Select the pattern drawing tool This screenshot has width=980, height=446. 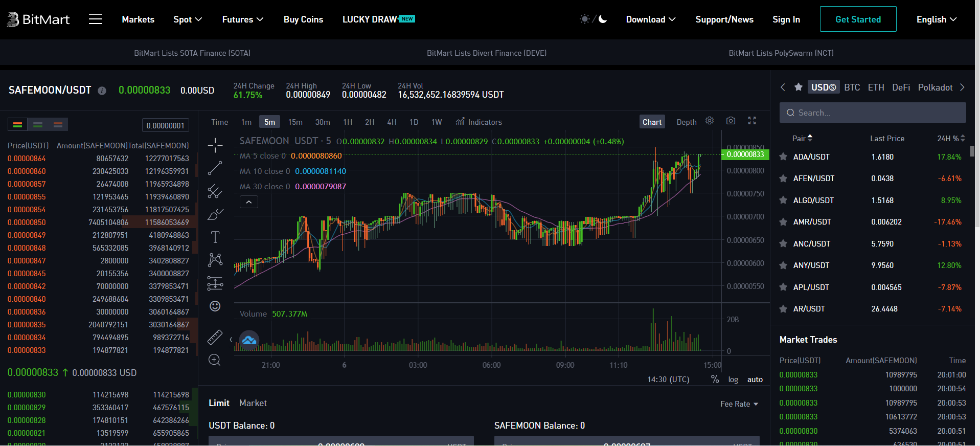[x=215, y=260]
